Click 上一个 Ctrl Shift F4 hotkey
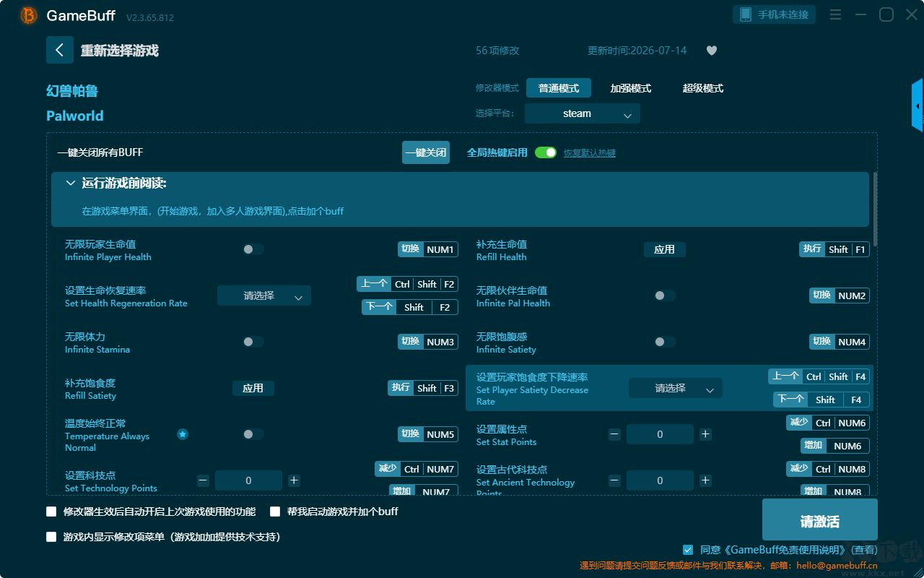924x578 pixels. 819,376
